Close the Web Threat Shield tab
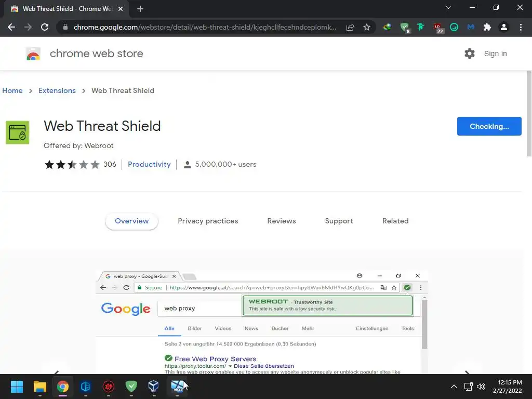532x399 pixels. pos(121,9)
